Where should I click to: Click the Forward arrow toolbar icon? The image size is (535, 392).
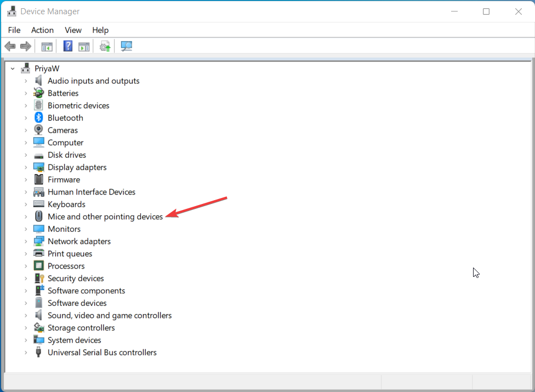click(x=26, y=46)
